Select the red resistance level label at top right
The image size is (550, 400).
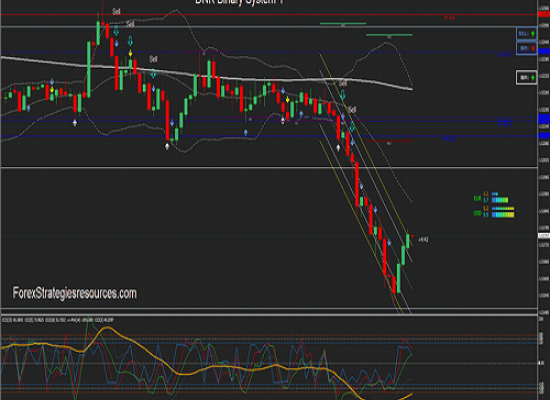[449, 17]
